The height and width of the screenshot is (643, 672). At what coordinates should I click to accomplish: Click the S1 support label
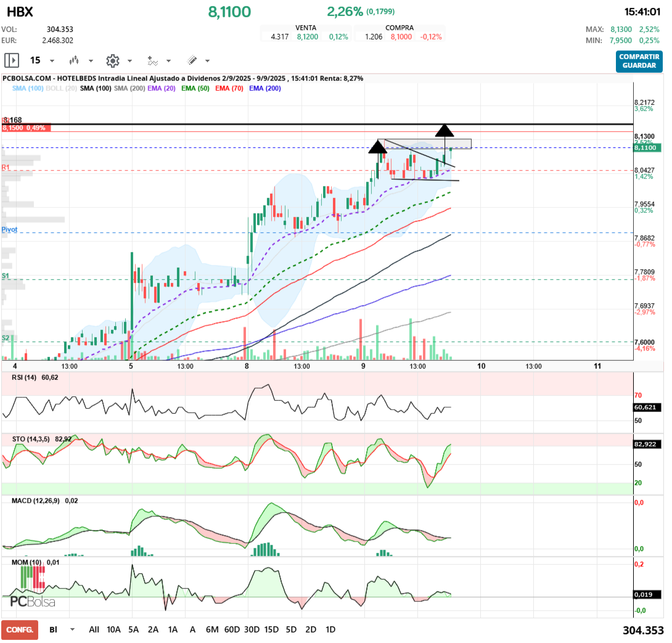[x=5, y=276]
